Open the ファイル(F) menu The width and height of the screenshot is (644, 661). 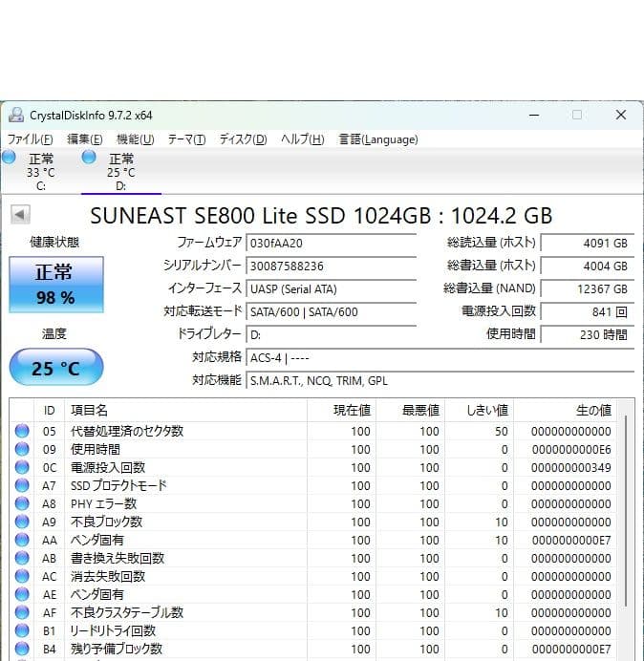point(30,139)
